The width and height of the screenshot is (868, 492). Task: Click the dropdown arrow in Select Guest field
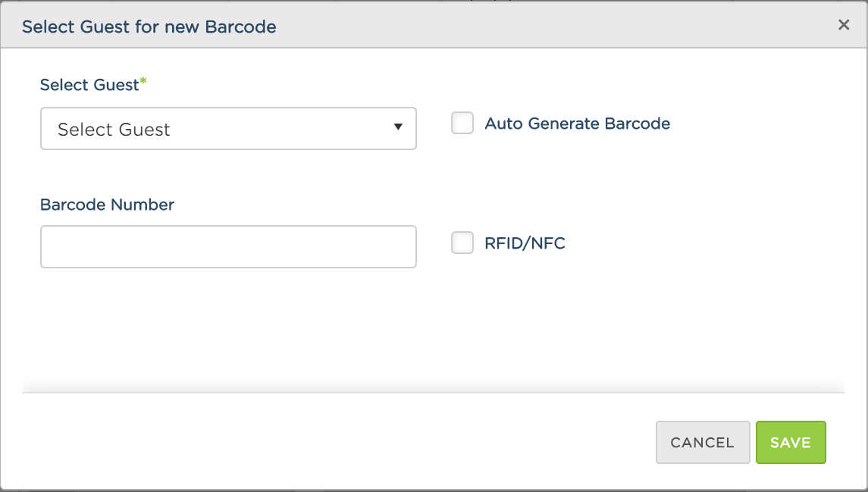pos(398,127)
